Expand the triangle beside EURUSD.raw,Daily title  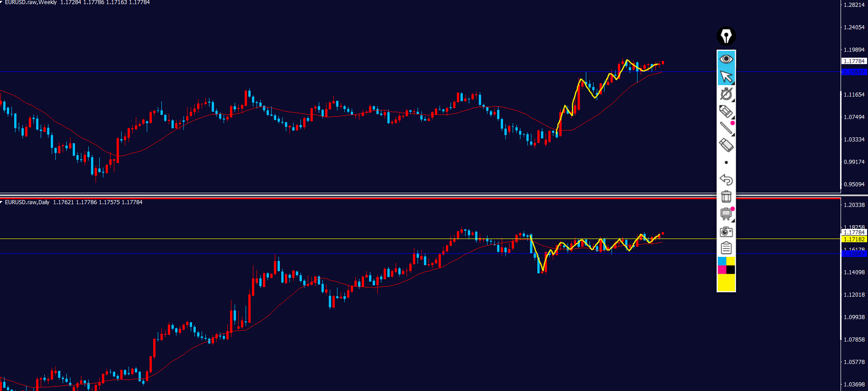1,202
